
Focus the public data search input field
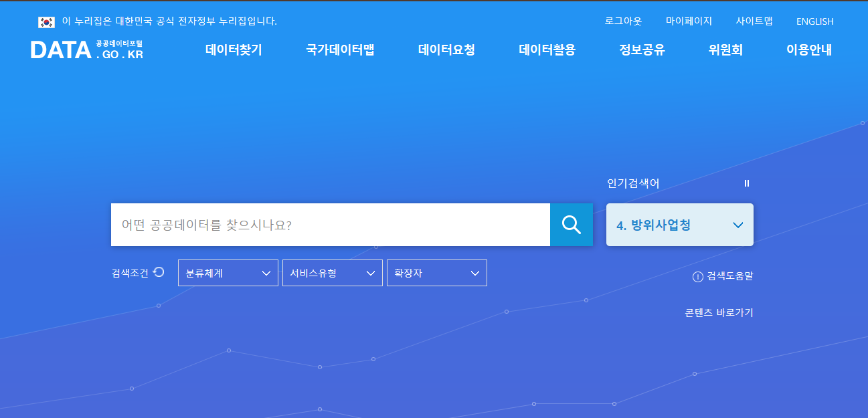[x=331, y=225]
